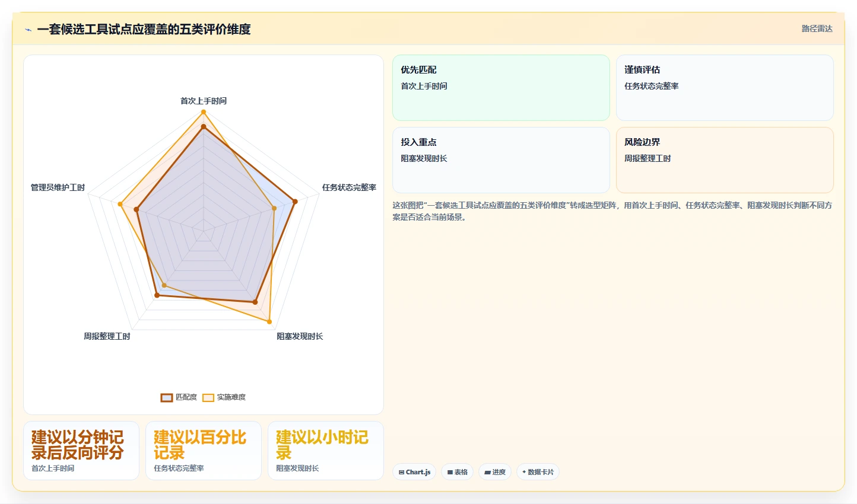Toggle the 实施难度 dataset in the chart legend
The width and height of the screenshot is (857, 504).
coord(224,397)
